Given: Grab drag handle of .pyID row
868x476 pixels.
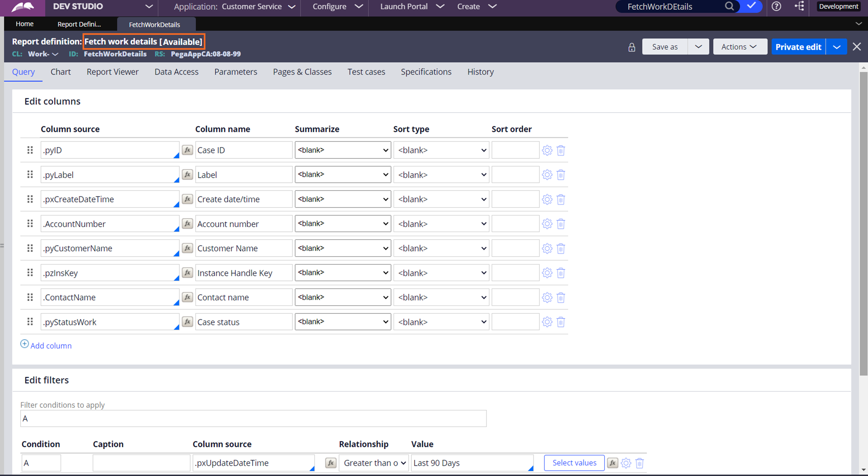Looking at the screenshot, I should pyautogui.click(x=30, y=150).
